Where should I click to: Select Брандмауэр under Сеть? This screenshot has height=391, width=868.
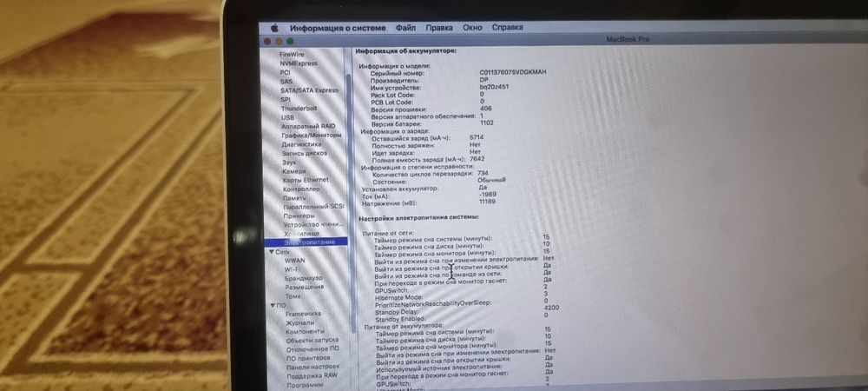(x=304, y=278)
